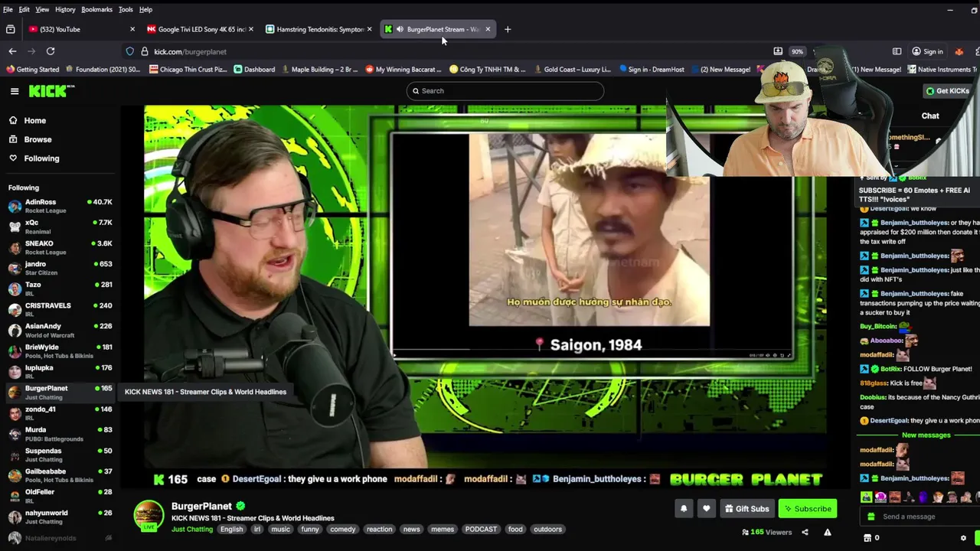Image resolution: width=980 pixels, height=551 pixels.
Task: Open zondo_41 channel in Following list
Action: click(x=60, y=412)
